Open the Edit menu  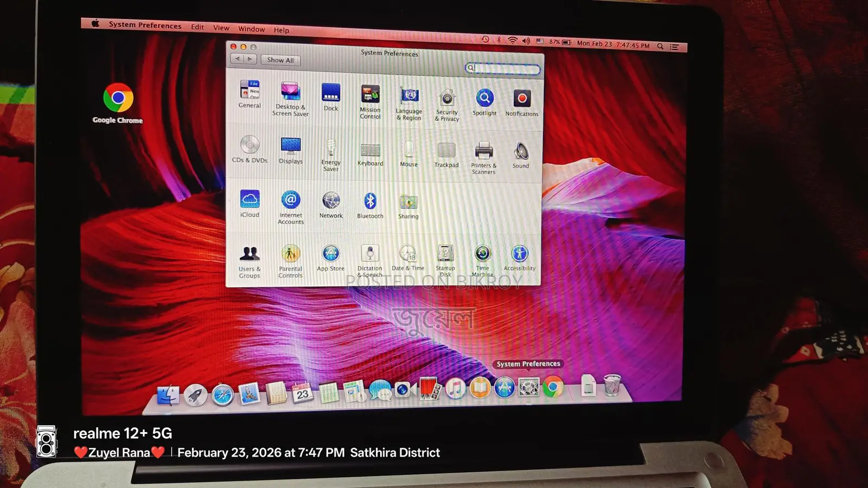197,27
